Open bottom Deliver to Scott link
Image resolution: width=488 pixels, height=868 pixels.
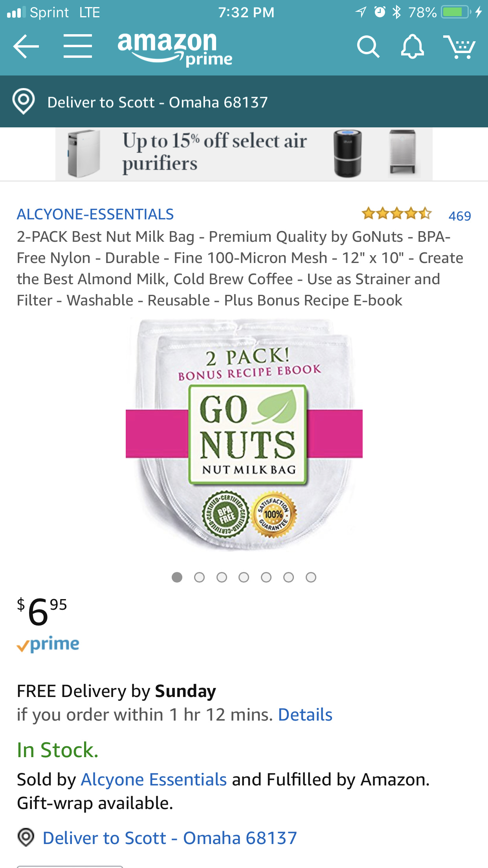(x=169, y=838)
